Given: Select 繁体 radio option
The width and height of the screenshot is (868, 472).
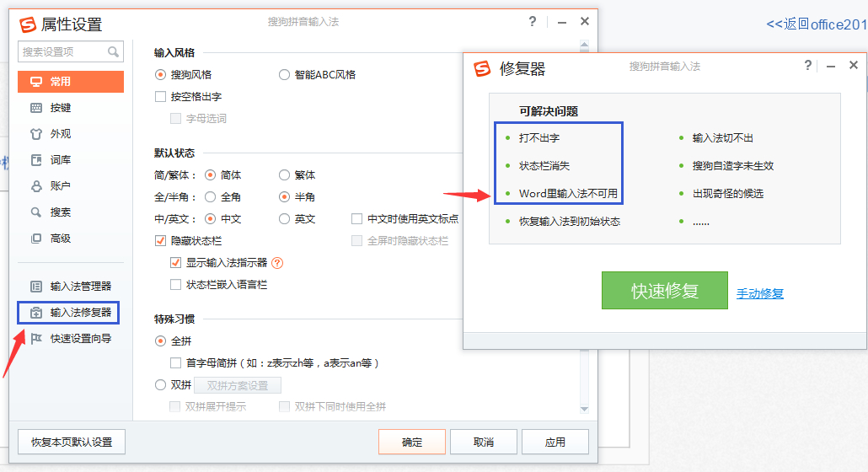Looking at the screenshot, I should [x=284, y=175].
